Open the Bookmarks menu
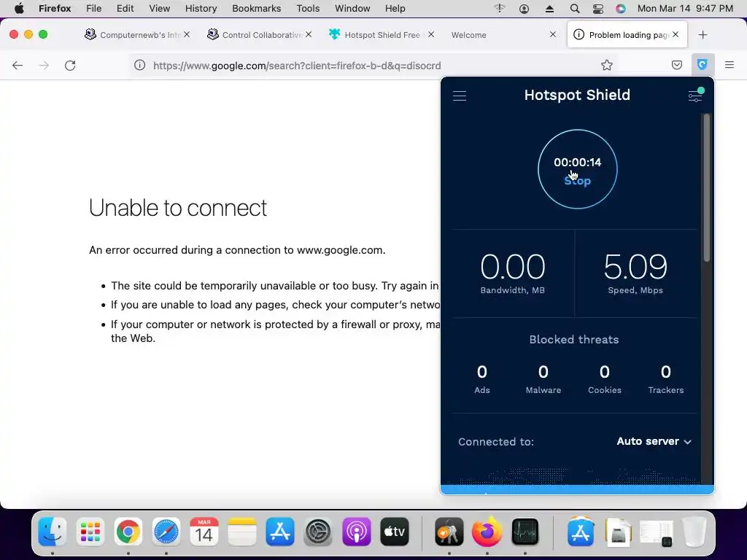The image size is (747, 560). click(x=256, y=9)
